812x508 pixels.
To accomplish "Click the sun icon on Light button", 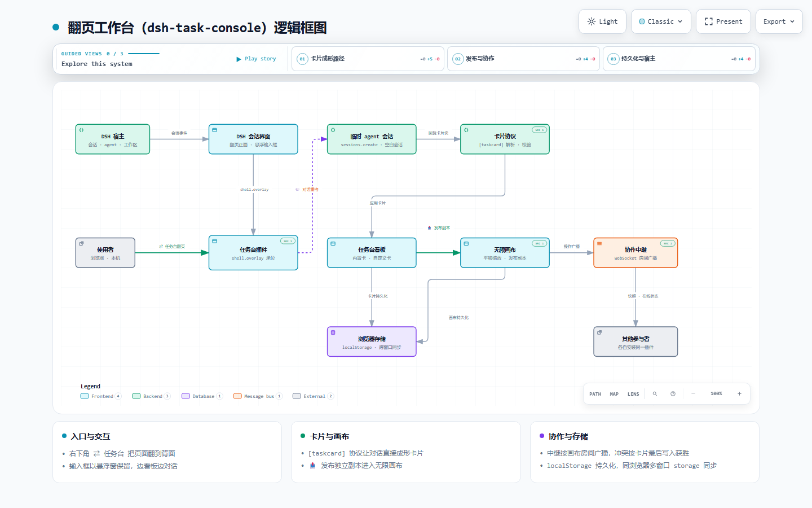I will tap(591, 21).
